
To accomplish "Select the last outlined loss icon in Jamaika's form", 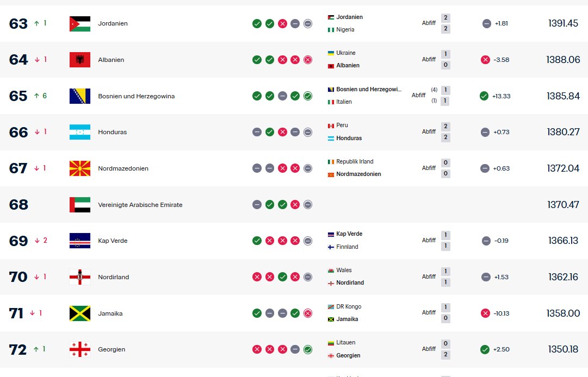I will (307, 313).
